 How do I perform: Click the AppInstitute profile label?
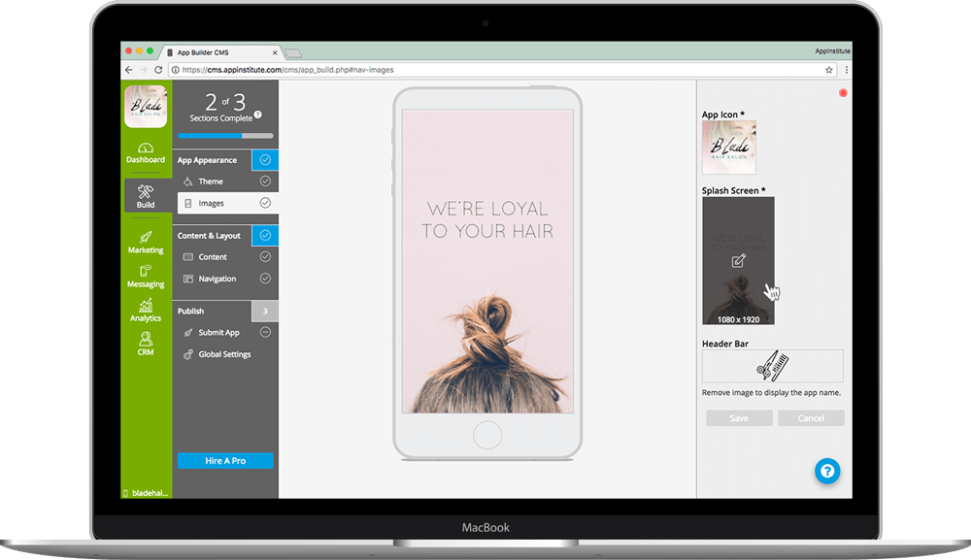point(832,50)
